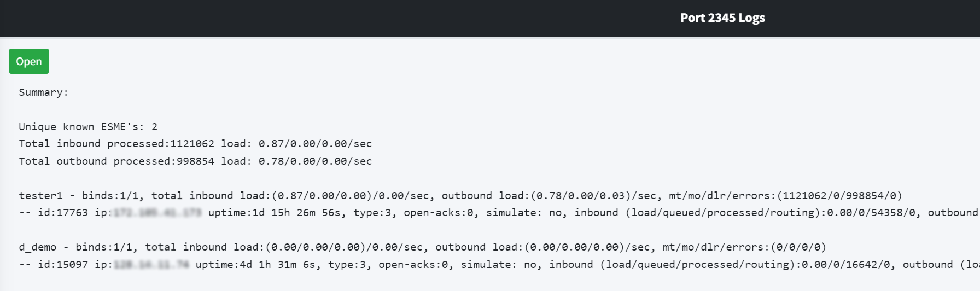
Task: Click the Unique known ESME's line
Action: (88, 126)
